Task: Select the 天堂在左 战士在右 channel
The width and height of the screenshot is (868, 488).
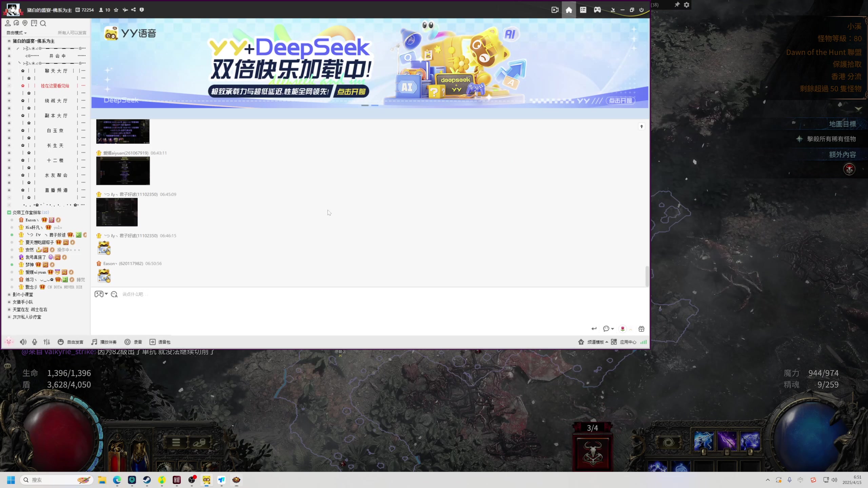Action: pos(30,309)
